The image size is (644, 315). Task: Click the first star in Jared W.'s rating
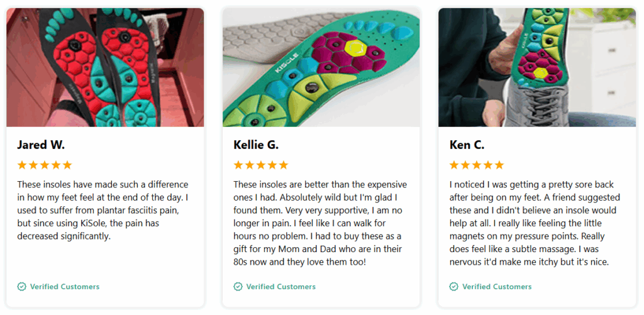pyautogui.click(x=22, y=165)
